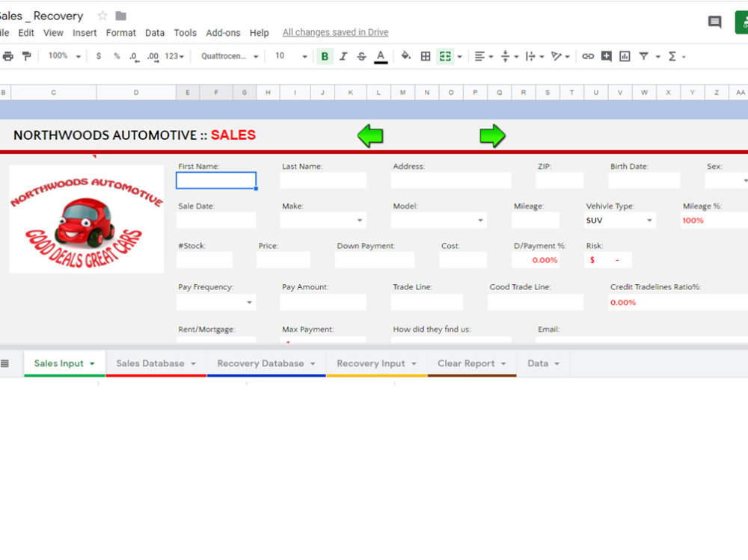
Task: Expand the merge cells options arrow
Action: coord(460,57)
